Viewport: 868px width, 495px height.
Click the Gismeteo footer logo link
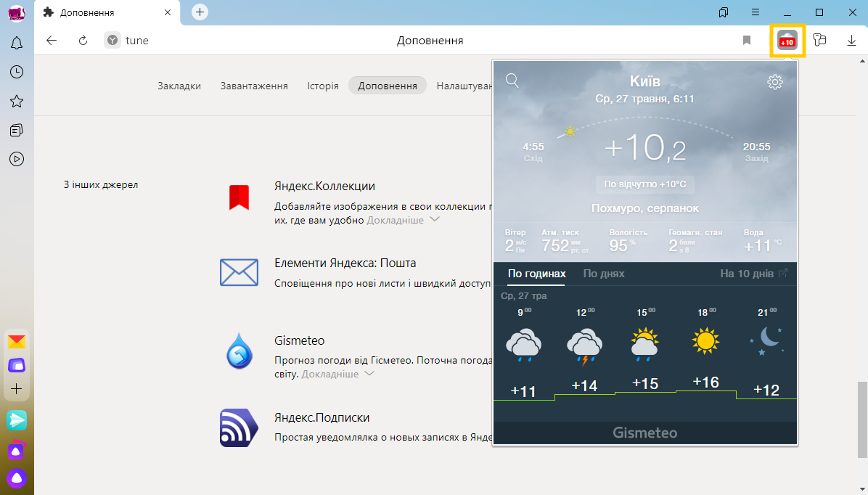[645, 433]
